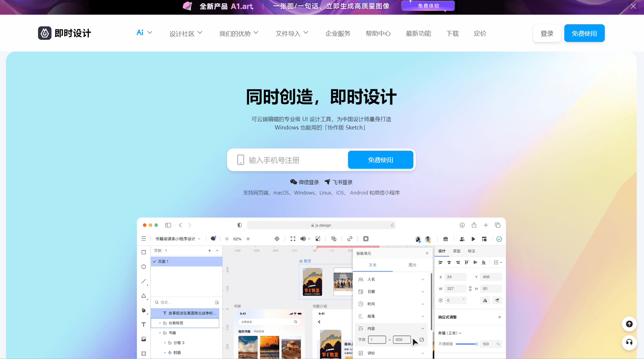Click the 免费使用 button beside phone input
The height and width of the screenshot is (359, 644).
380,160
